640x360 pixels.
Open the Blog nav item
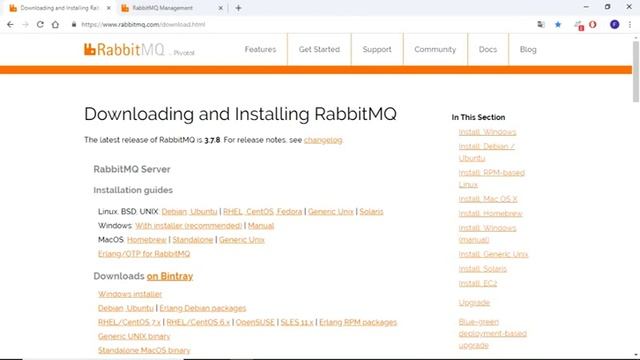tap(528, 49)
